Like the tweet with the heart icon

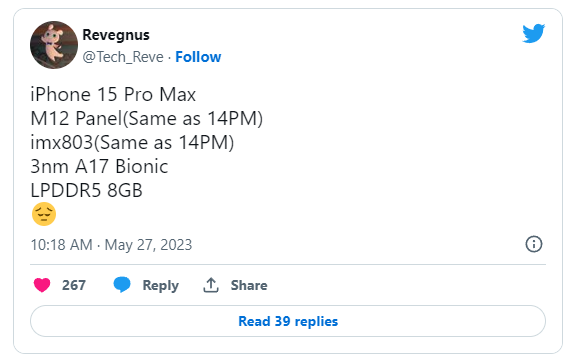[x=42, y=285]
